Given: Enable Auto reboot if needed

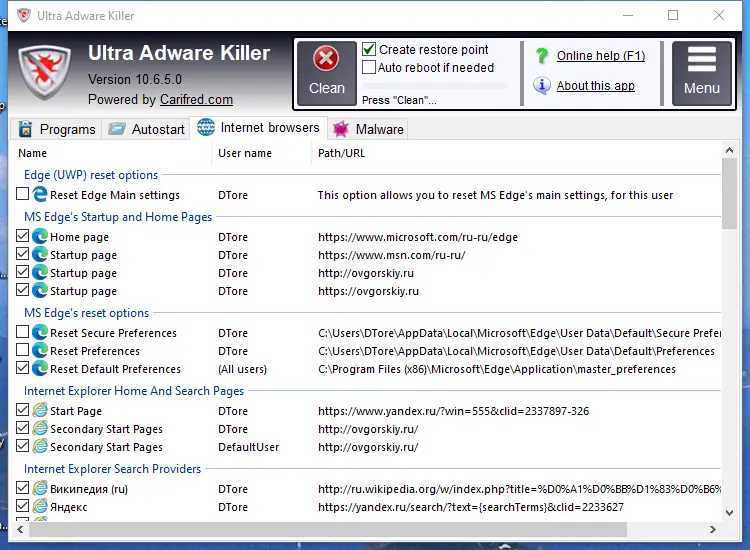Looking at the screenshot, I should [369, 67].
